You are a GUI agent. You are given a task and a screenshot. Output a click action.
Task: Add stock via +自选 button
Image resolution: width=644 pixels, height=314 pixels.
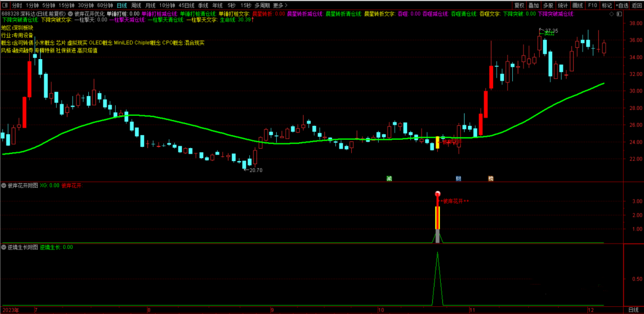(622, 5)
